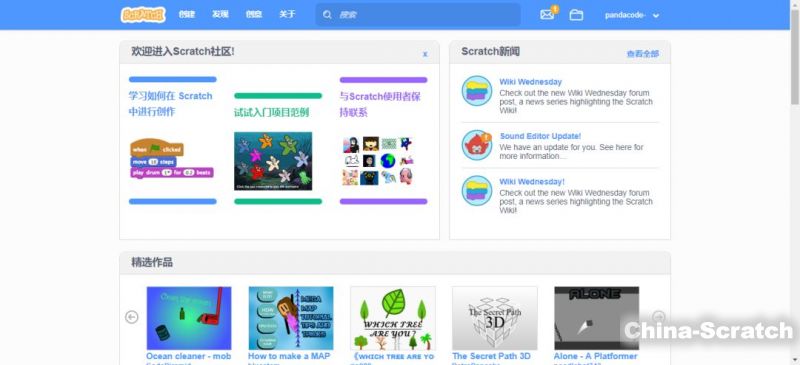Open the messages envelope icon
Screen dimensions: 800x365
point(547,15)
